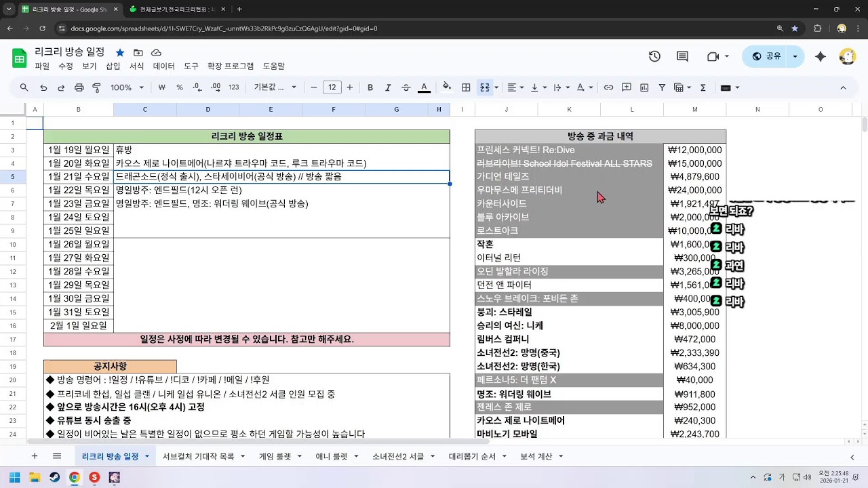Print the spreadsheet
The width and height of the screenshot is (868, 488).
79,87
